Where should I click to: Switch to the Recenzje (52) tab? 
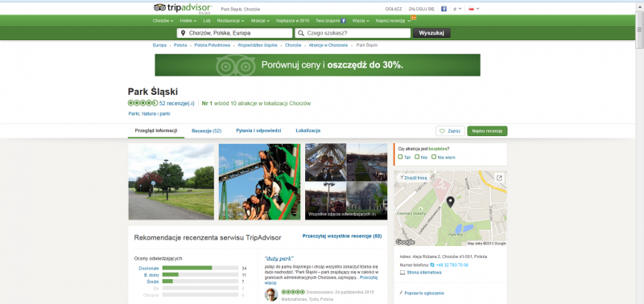[207, 131]
